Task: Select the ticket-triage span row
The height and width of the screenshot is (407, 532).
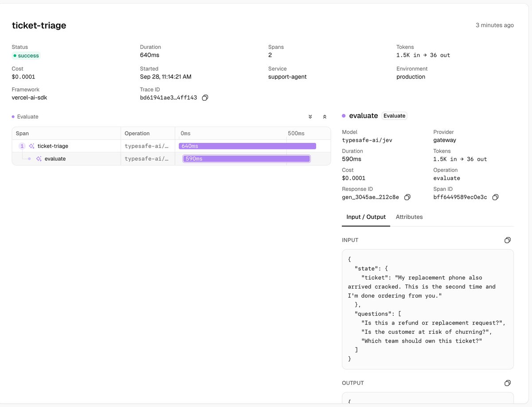Action: pyautogui.click(x=171, y=146)
